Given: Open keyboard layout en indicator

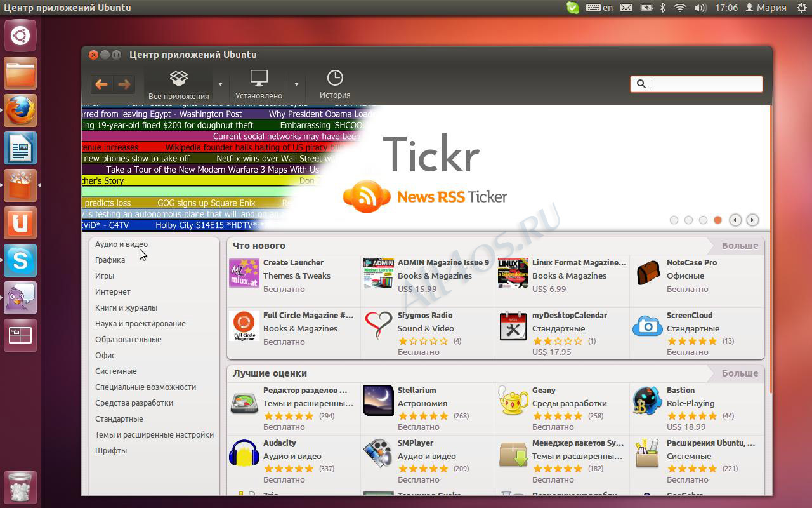Looking at the screenshot, I should (600, 8).
